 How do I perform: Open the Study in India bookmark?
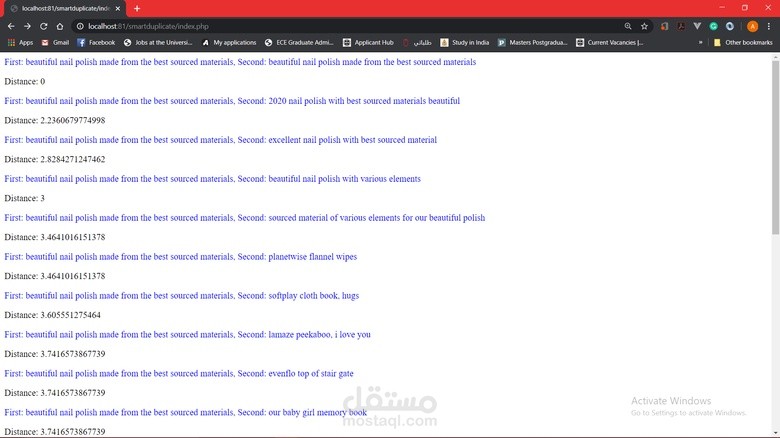465,43
